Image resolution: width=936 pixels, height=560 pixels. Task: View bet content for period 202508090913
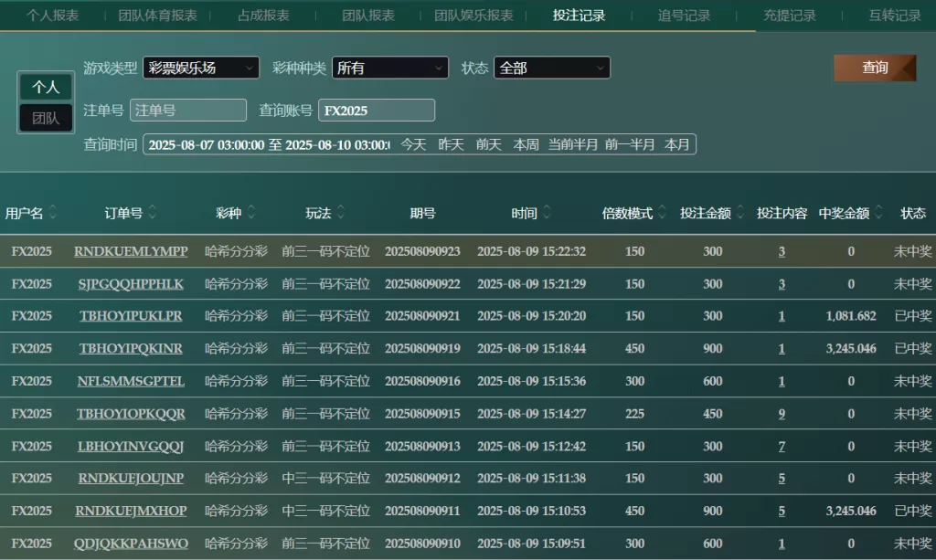(x=782, y=446)
